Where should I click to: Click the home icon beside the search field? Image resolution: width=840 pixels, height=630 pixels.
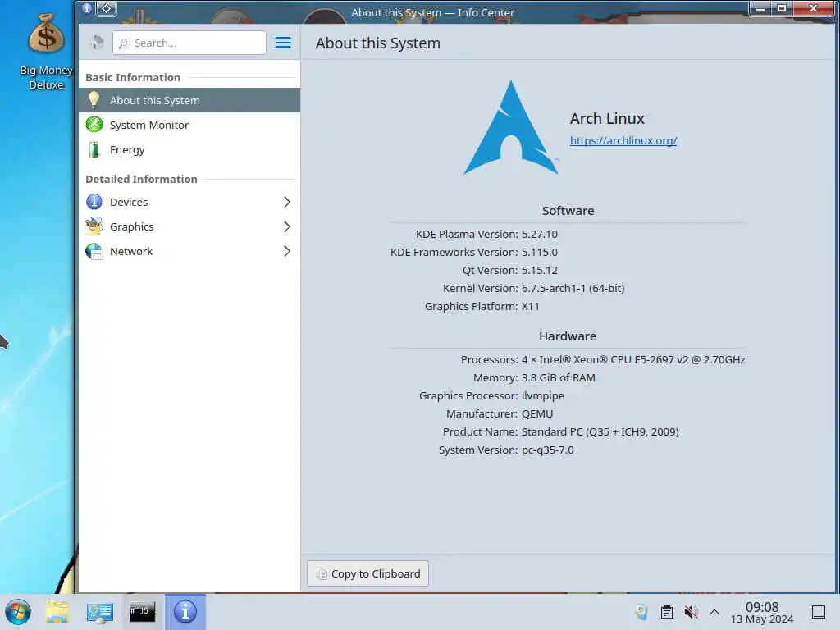(97, 43)
